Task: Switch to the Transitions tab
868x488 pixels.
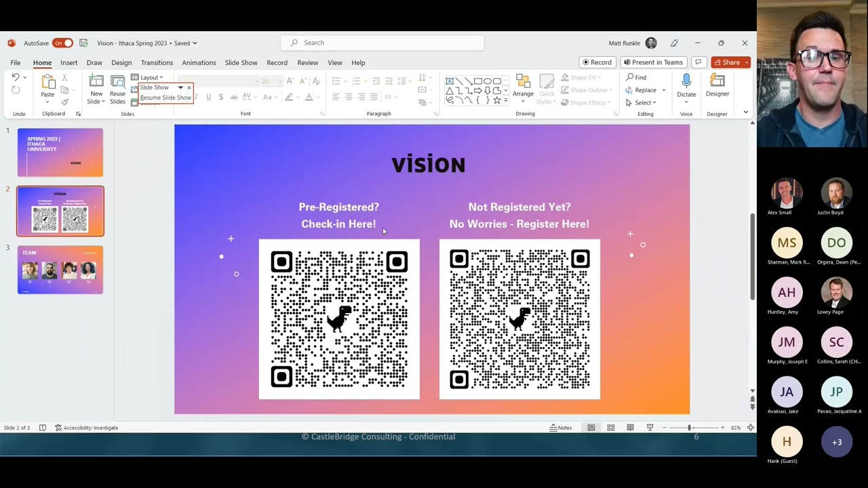Action: [157, 62]
